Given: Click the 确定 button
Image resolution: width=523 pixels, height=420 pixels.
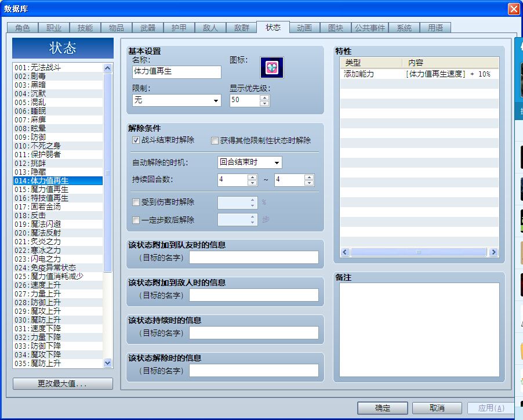Looking at the screenshot, I should point(383,408).
